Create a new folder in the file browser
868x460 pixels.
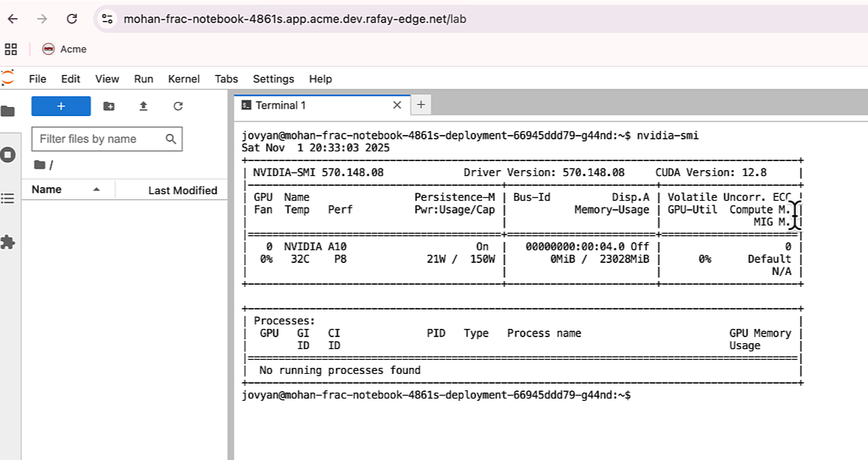108,106
